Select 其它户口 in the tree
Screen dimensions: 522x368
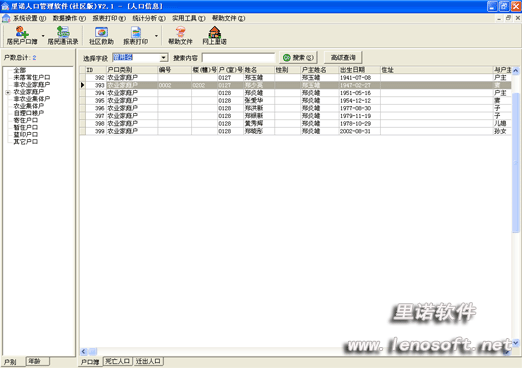[x=26, y=142]
